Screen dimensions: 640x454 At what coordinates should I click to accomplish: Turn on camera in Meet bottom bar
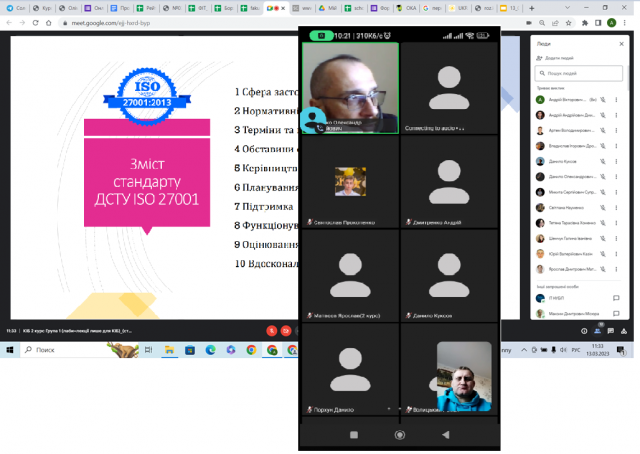click(286, 331)
